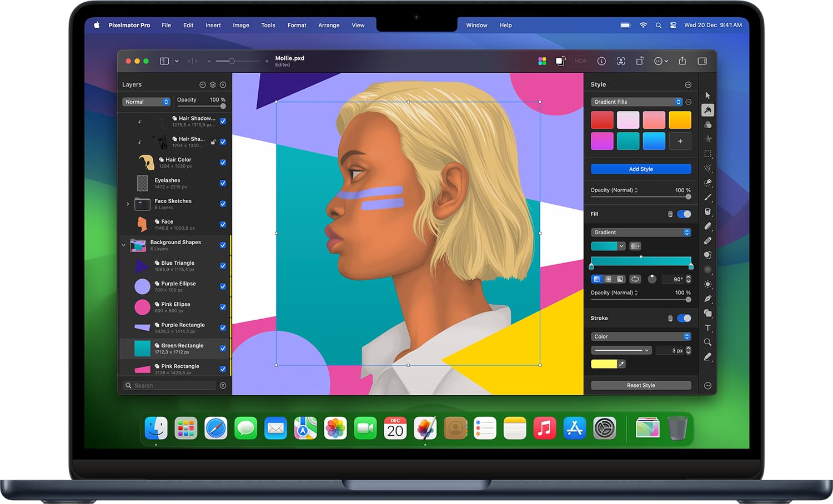Click the Add Style button

[x=641, y=169]
